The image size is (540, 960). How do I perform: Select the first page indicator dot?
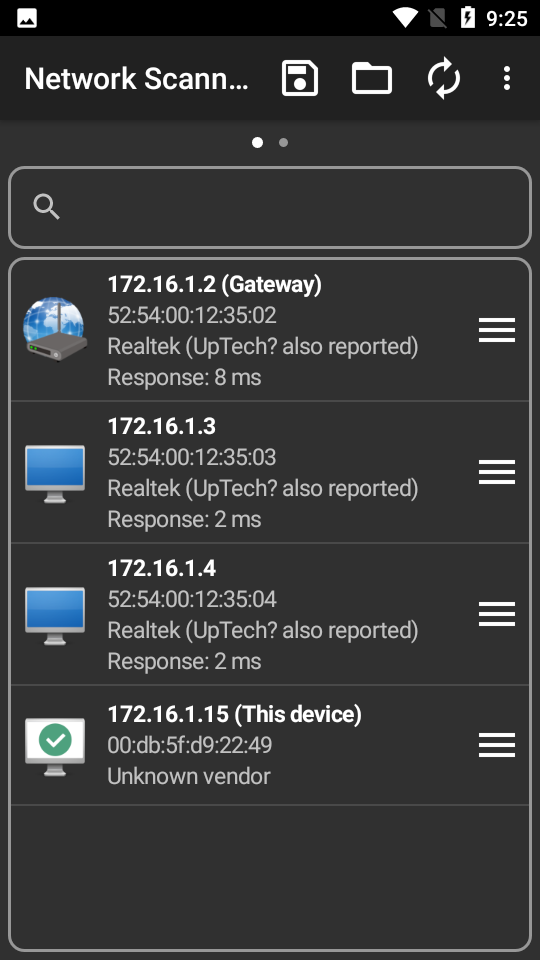[257, 143]
